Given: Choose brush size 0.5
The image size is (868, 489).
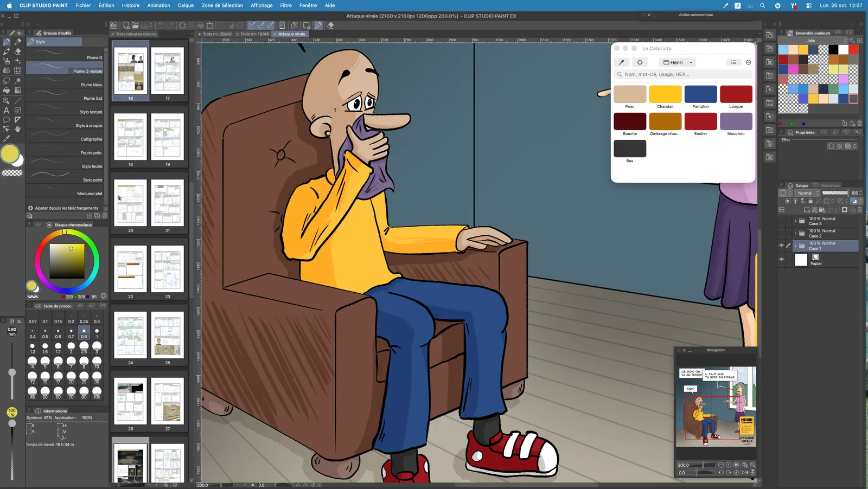Looking at the screenshot, I should [x=45, y=332].
